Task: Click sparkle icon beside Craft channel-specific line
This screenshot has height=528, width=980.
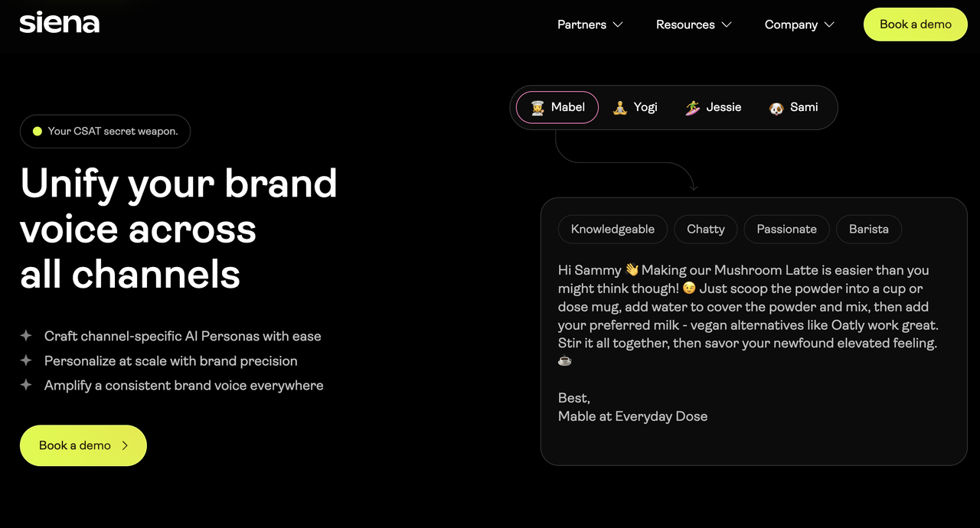Action: point(26,336)
